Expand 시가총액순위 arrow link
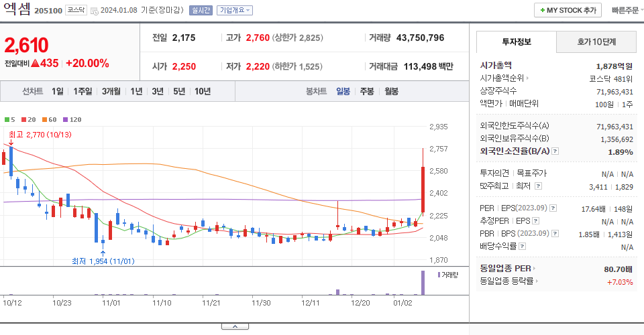Screen dimensions: 644x335 pos(527,78)
